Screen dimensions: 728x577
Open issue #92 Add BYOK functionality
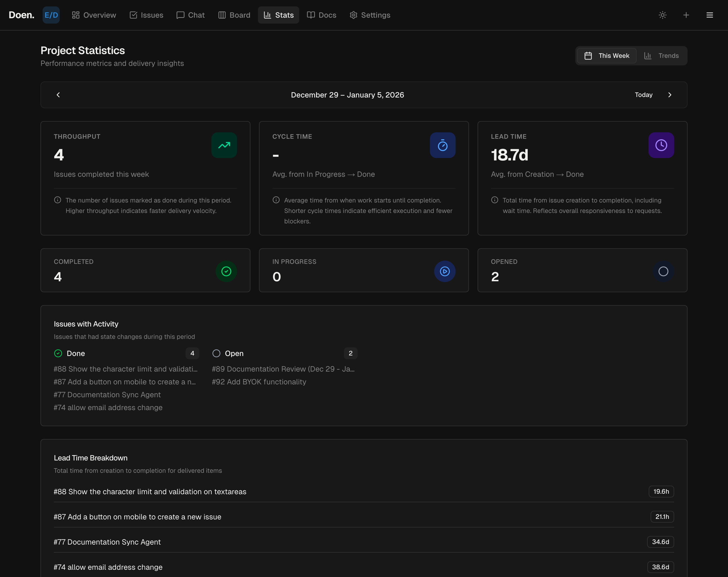click(x=259, y=382)
